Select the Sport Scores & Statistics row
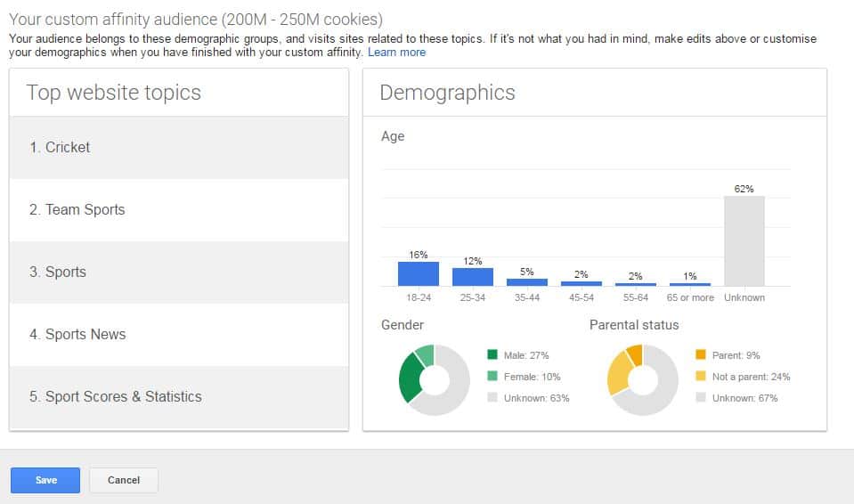 coord(179,397)
